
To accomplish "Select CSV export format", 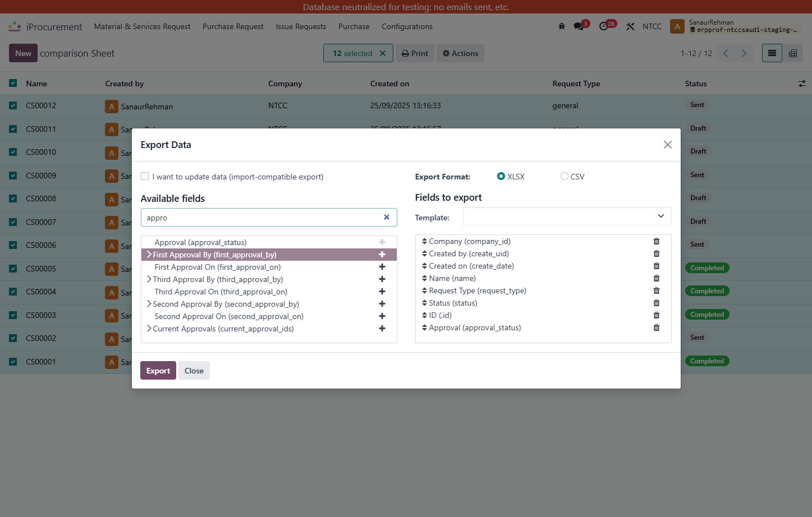I will tap(565, 176).
